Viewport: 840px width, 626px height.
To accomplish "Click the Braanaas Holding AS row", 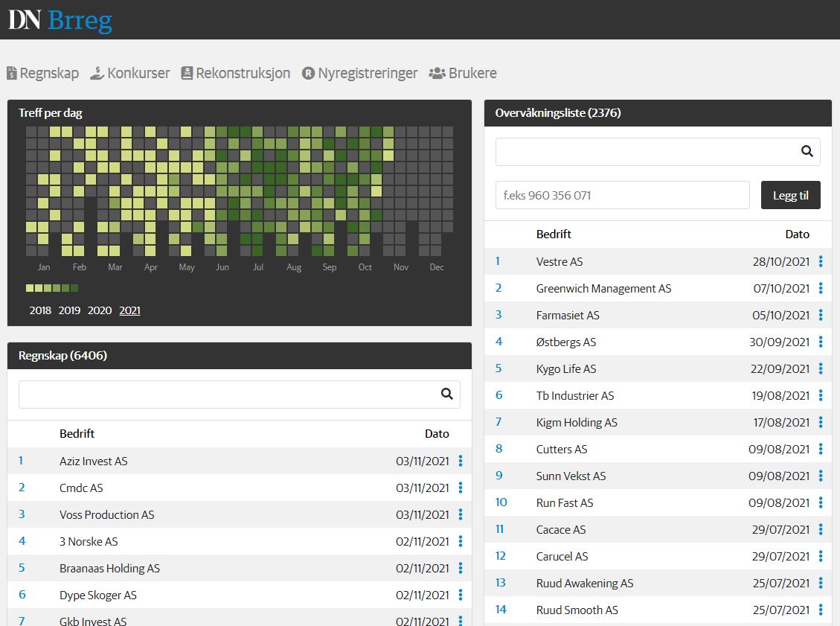I will 109,568.
